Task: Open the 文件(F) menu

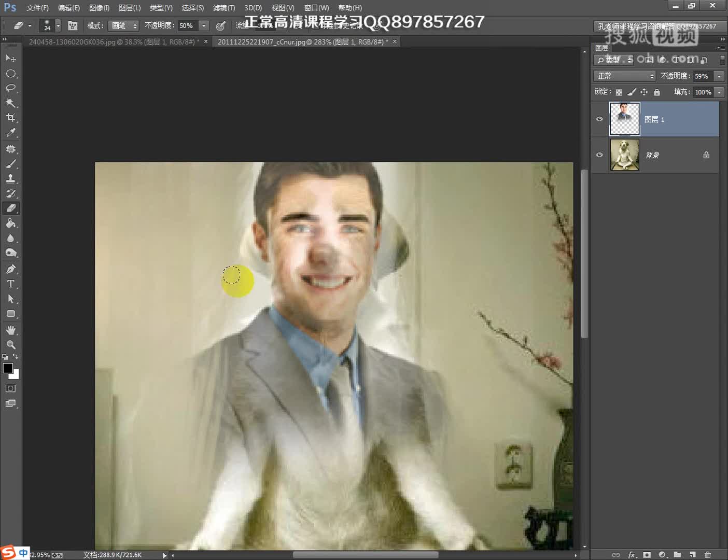Action: 37,8
